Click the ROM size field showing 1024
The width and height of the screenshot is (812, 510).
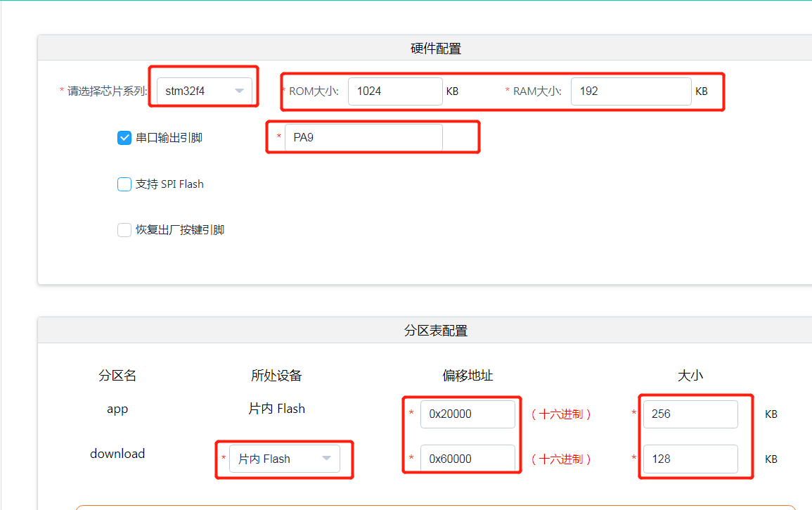(x=395, y=91)
